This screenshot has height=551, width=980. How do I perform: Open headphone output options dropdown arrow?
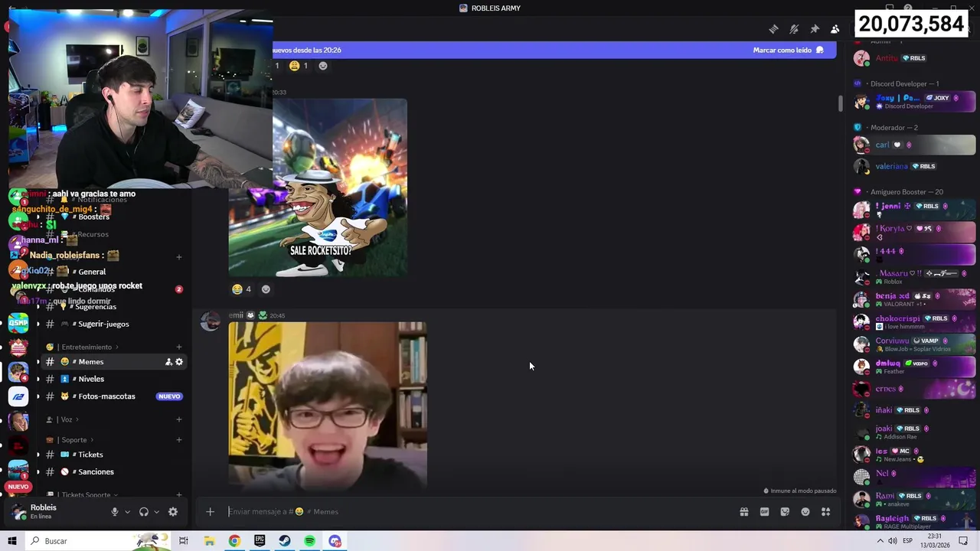(156, 512)
